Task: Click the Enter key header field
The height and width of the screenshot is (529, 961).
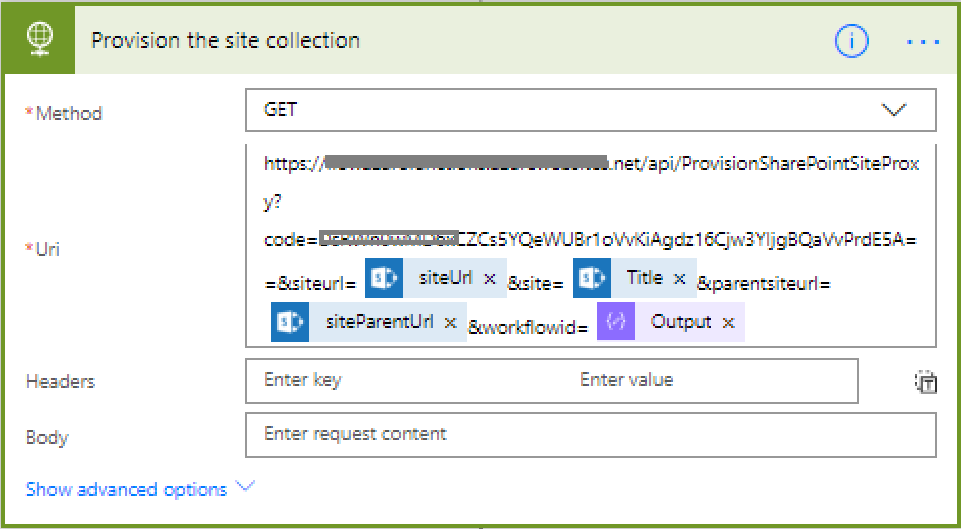Action: coord(403,381)
